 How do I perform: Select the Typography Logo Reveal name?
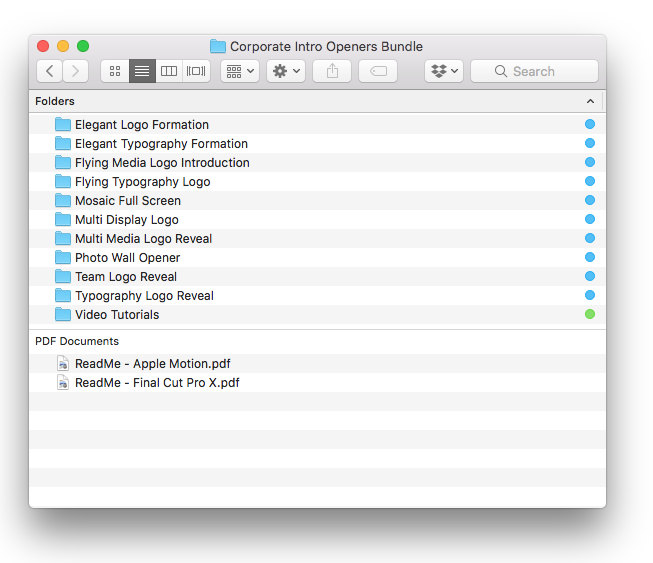click(144, 296)
